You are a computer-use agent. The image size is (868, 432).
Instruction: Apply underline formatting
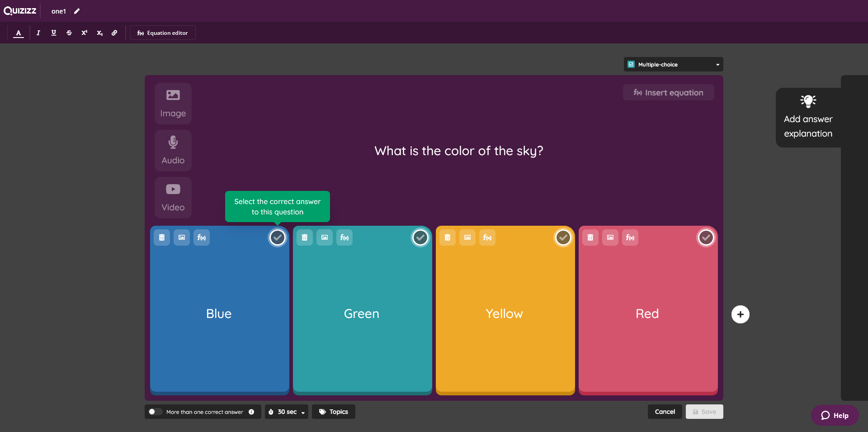coord(53,33)
